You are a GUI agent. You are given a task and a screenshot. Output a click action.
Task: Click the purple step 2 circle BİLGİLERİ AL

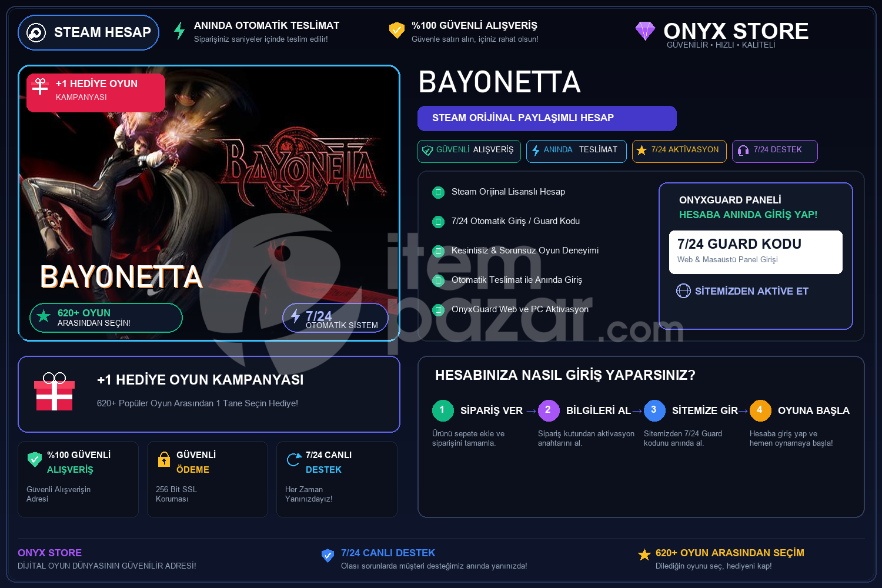click(x=549, y=410)
